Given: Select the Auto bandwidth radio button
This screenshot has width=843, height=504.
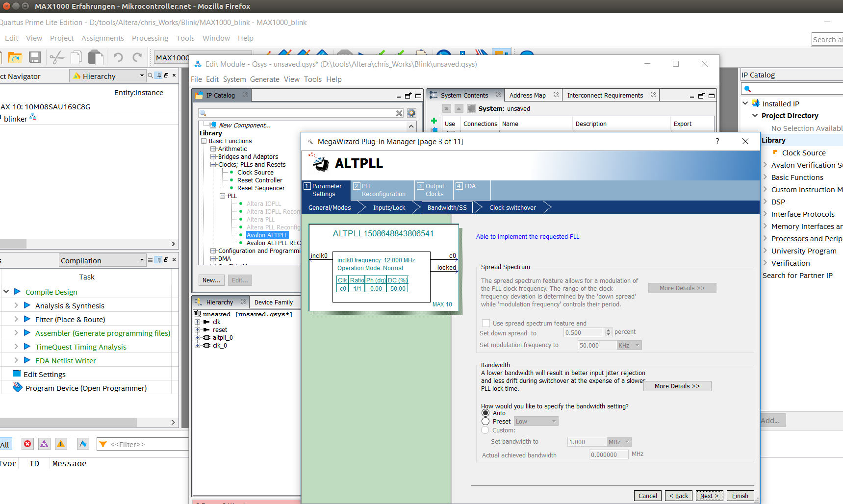Looking at the screenshot, I should click(x=485, y=413).
